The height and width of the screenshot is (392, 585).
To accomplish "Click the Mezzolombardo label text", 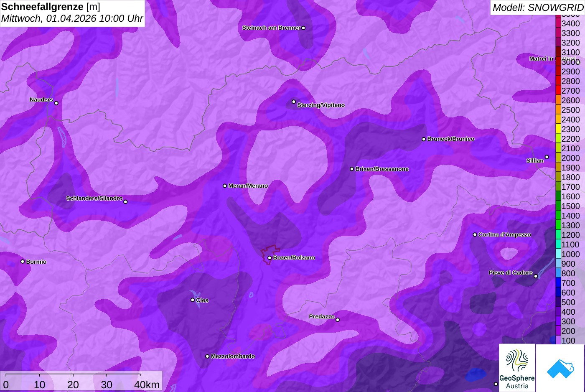I will (233, 356).
